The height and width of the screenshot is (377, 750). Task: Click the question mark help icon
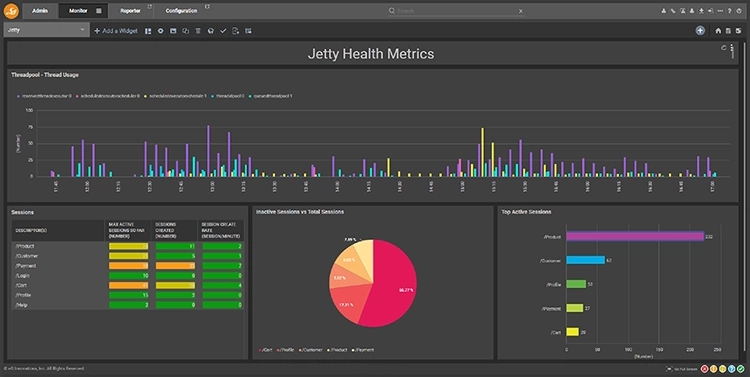click(x=729, y=11)
